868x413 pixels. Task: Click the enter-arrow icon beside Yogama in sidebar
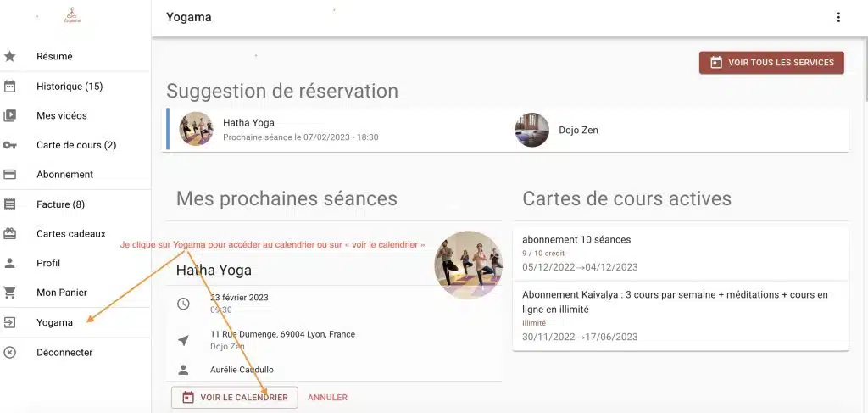click(9, 322)
